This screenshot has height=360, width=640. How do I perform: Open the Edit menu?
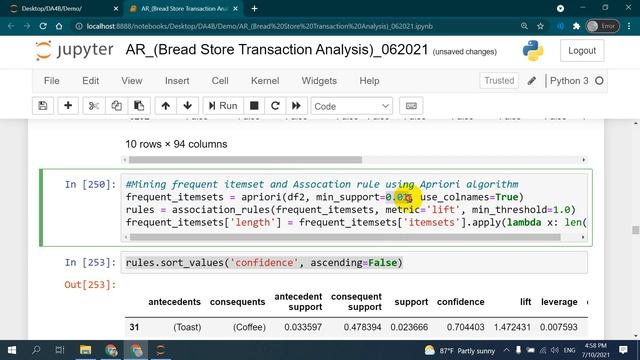[x=90, y=81]
